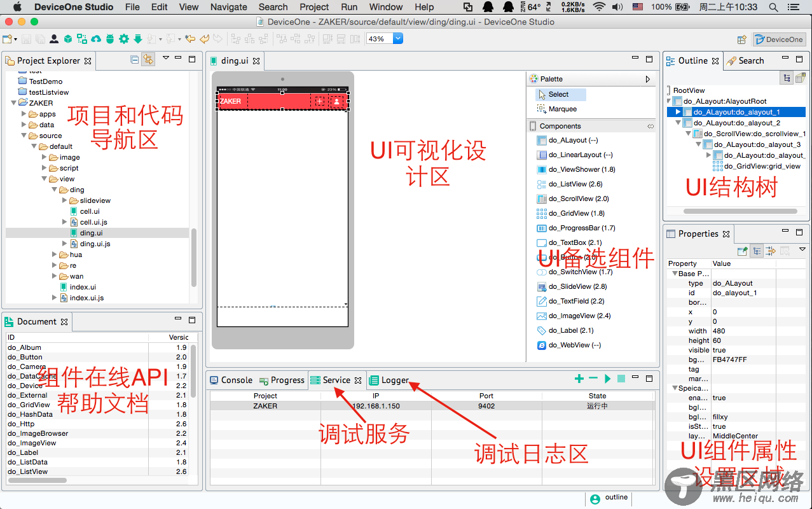Click the black user account toolbar icon

[54, 39]
